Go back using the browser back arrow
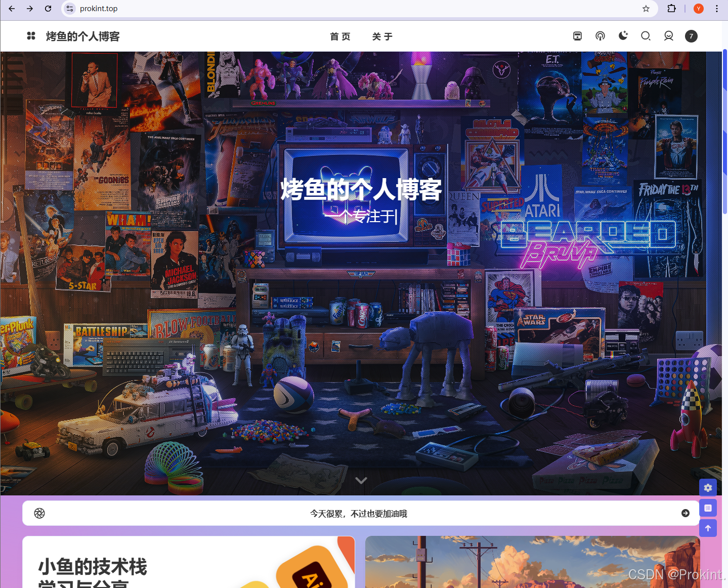The height and width of the screenshot is (588, 728). [12, 9]
